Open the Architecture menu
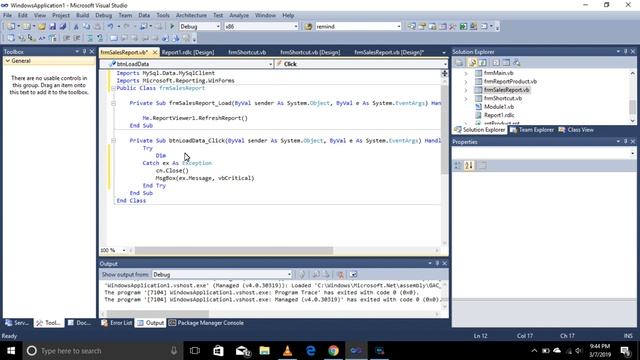Viewport: 640px width, 360px height. click(x=191, y=16)
